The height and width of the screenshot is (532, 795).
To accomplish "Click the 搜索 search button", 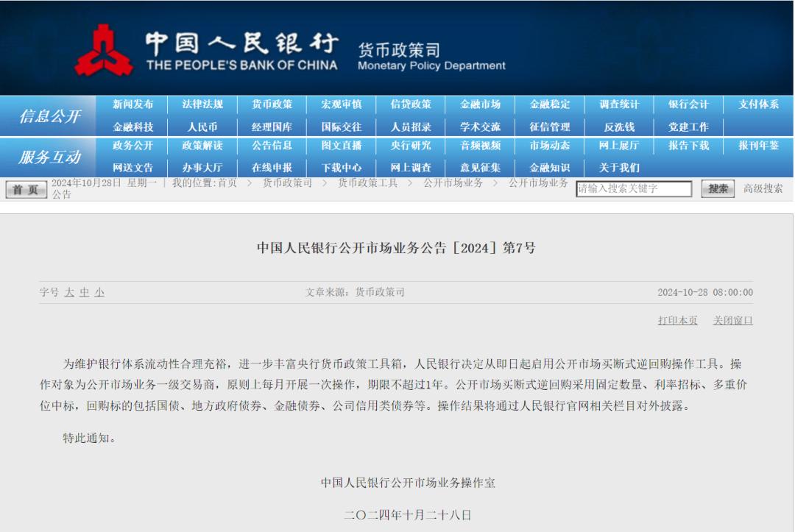I will point(716,188).
